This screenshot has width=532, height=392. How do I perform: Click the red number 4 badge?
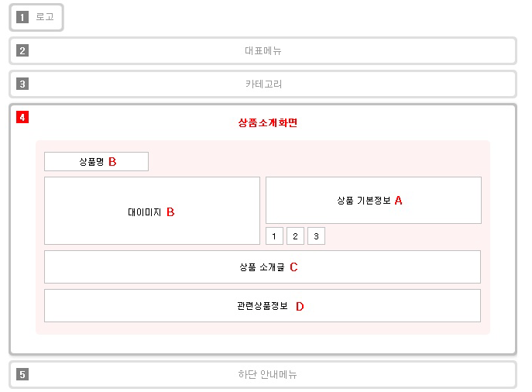tap(22, 117)
